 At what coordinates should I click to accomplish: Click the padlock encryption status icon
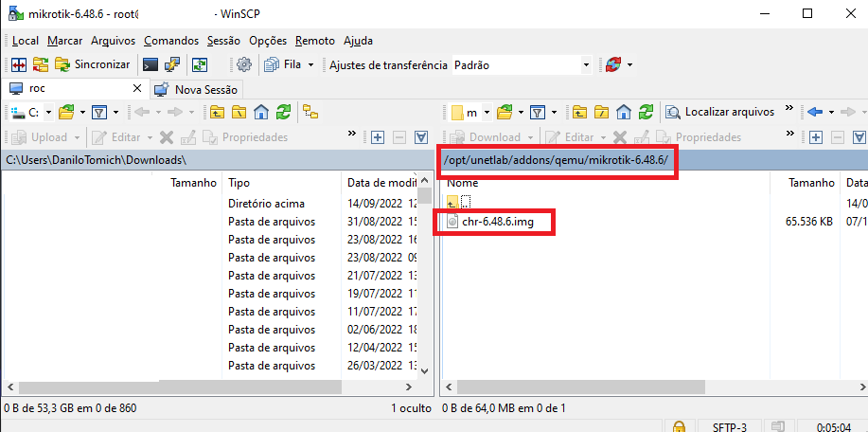click(x=679, y=426)
